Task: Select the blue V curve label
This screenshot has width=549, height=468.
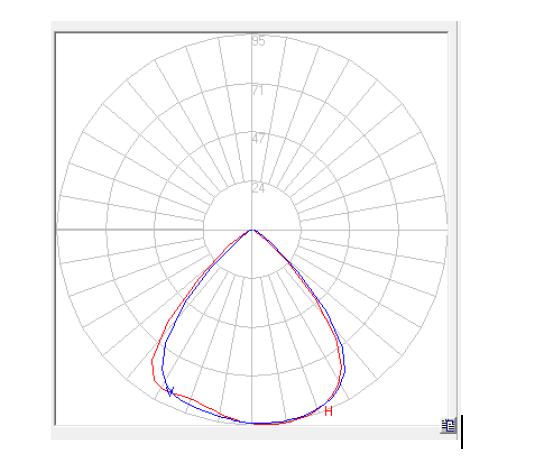Action: pyautogui.click(x=170, y=391)
